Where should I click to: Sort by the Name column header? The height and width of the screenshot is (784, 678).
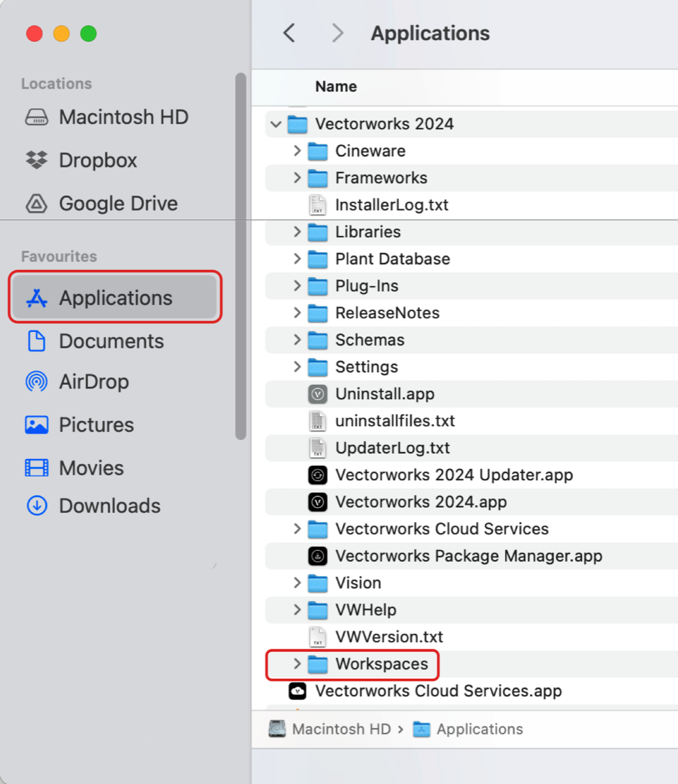point(336,86)
